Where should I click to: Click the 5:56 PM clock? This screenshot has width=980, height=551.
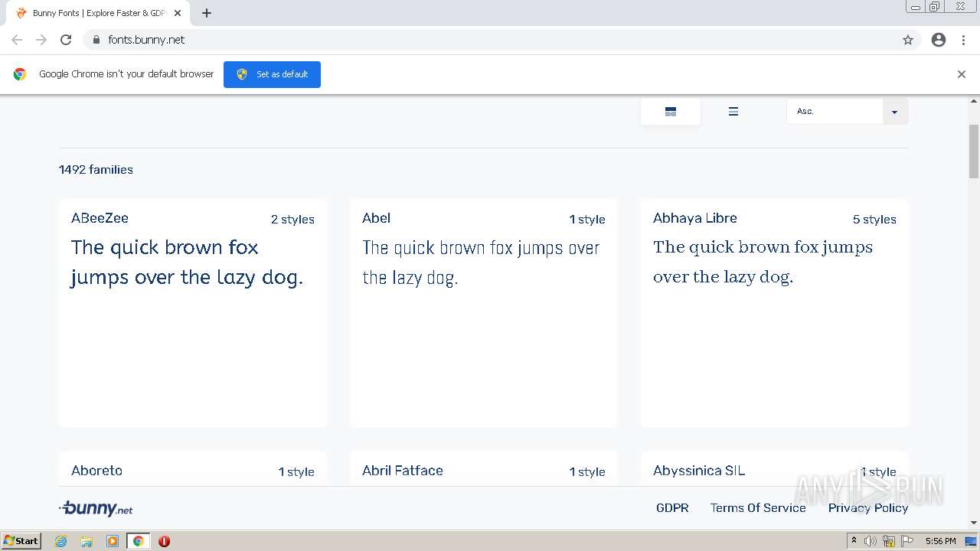(x=940, y=541)
